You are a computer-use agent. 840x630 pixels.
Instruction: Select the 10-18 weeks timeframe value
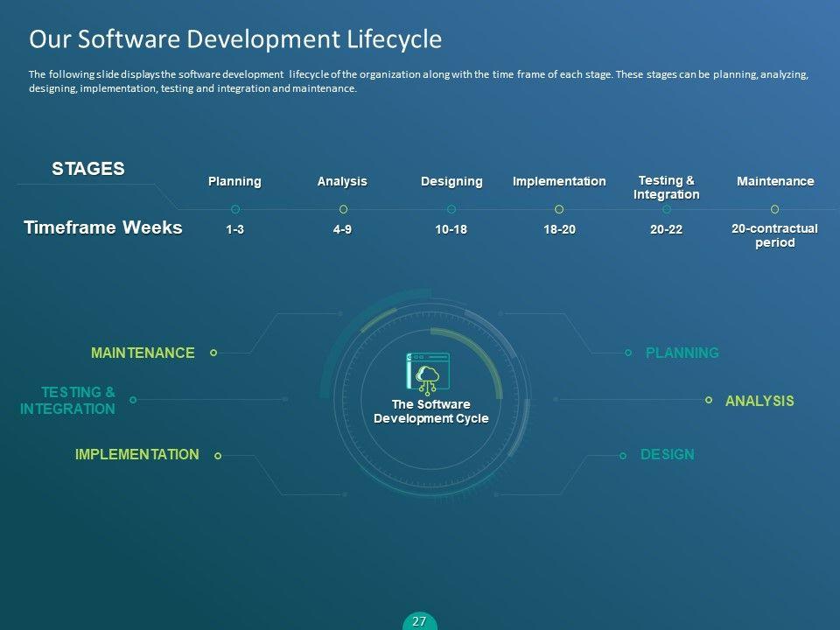(x=451, y=229)
